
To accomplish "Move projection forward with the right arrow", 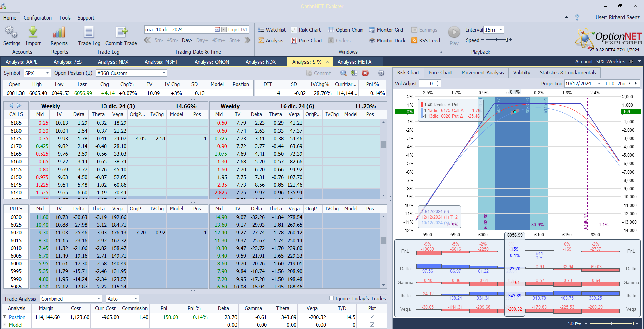I will click(x=636, y=83).
